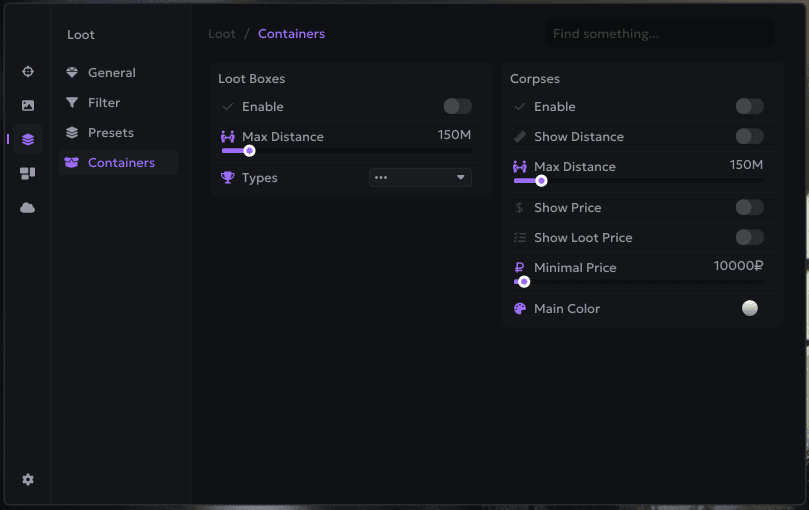Toggle Enable switch under Loot Boxes

457,106
